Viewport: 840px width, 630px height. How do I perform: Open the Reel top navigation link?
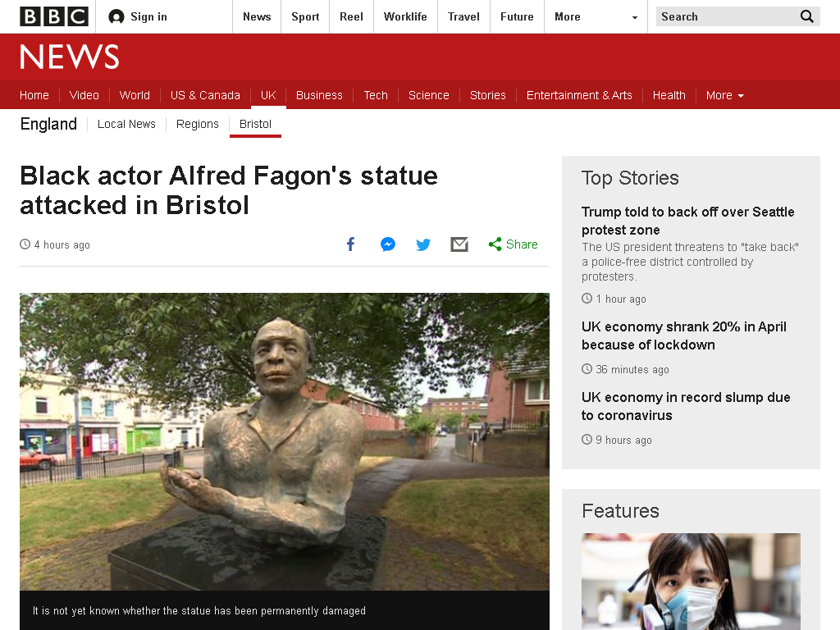(x=351, y=16)
